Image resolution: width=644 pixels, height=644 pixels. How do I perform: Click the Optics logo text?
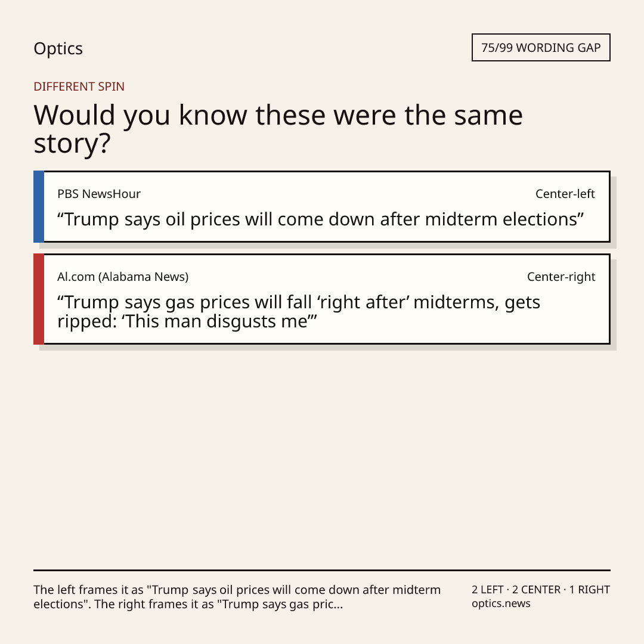[58, 48]
